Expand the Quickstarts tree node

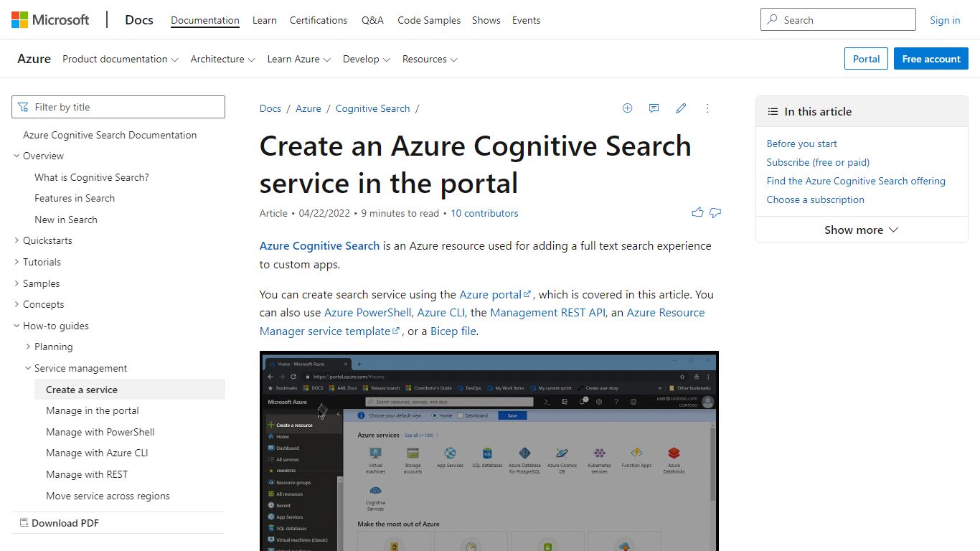click(17, 240)
